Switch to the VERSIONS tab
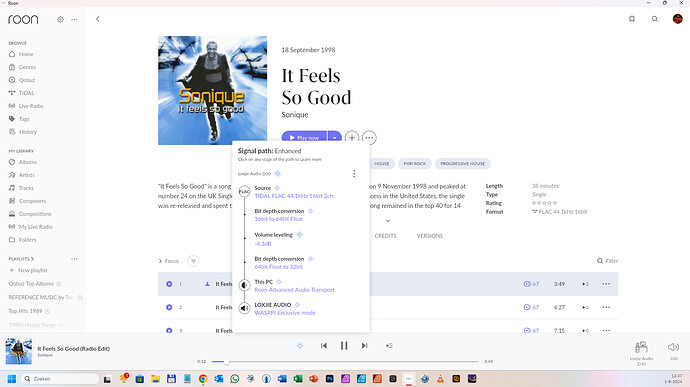The width and height of the screenshot is (690, 387). [429, 236]
